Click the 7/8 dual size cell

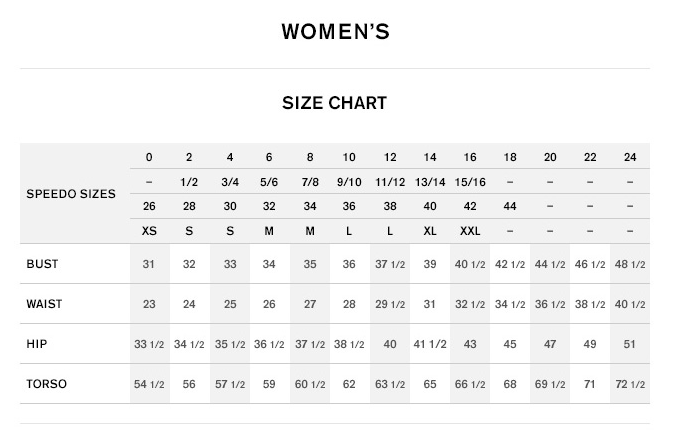[x=310, y=182]
